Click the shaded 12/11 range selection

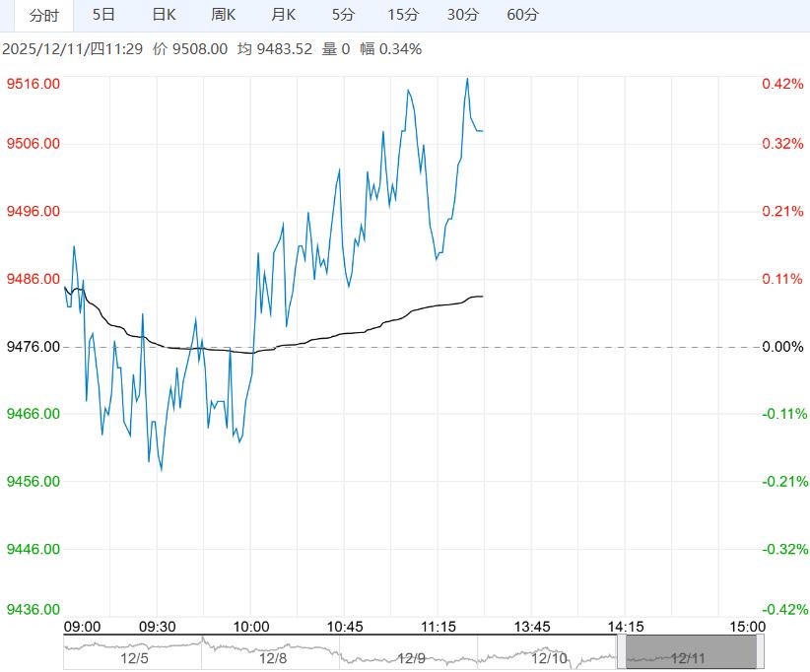pyautogui.click(x=690, y=652)
